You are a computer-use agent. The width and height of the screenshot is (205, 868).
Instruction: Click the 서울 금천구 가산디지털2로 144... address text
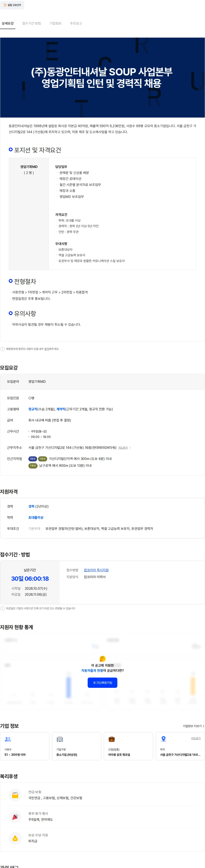[180, 755]
